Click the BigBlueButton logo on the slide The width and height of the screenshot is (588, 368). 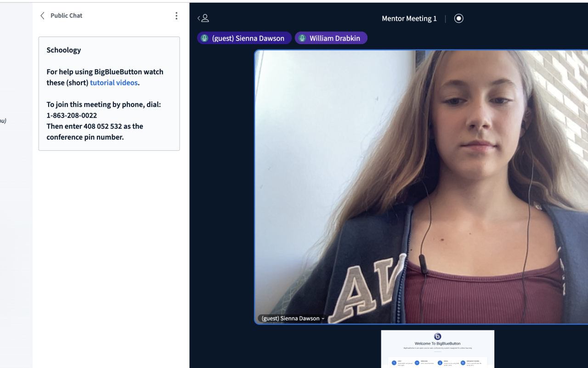click(x=437, y=336)
